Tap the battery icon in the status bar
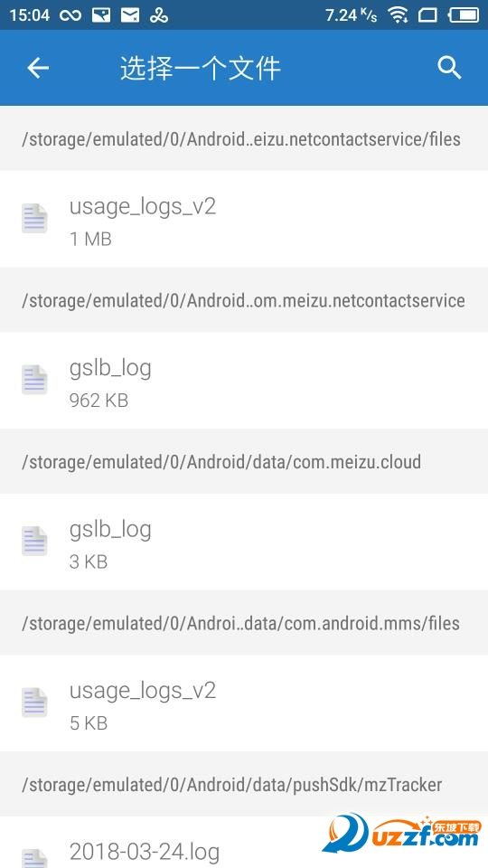488x868 pixels. [x=464, y=15]
